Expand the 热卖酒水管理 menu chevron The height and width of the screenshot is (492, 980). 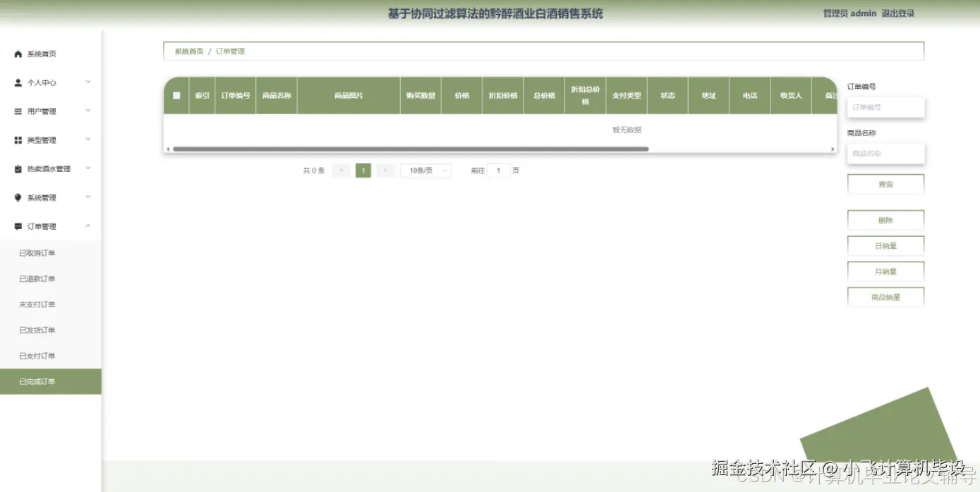pyautogui.click(x=88, y=168)
